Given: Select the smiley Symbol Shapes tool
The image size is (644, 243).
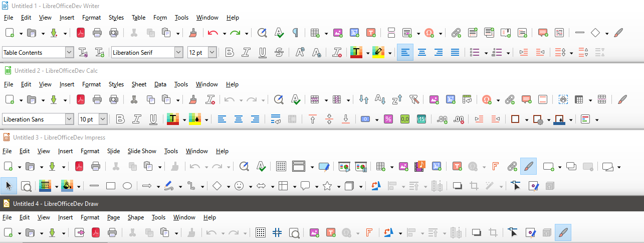Looking at the screenshot, I should pyautogui.click(x=239, y=186).
